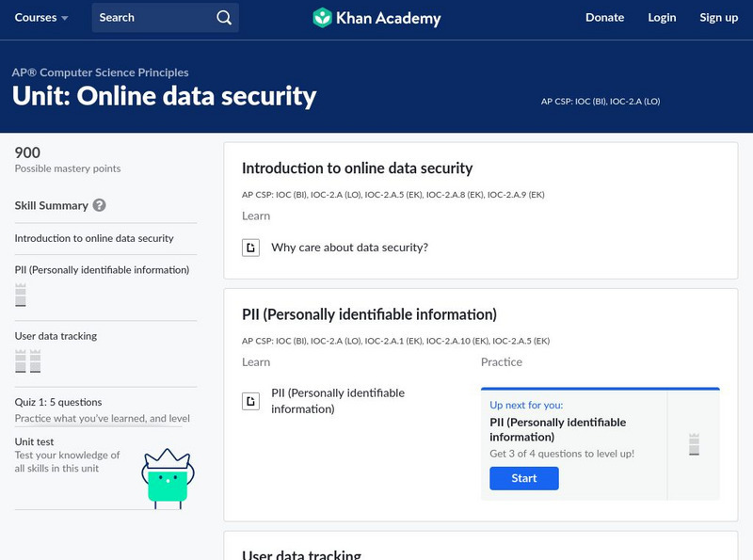The width and height of the screenshot is (753, 560).
Task: Click the search magnifier icon
Action: point(223,18)
